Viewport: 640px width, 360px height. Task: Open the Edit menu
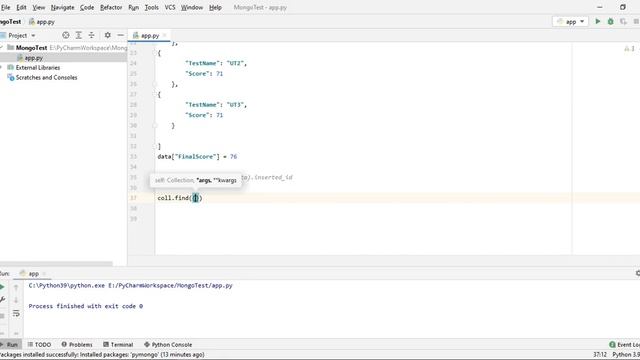(21, 7)
